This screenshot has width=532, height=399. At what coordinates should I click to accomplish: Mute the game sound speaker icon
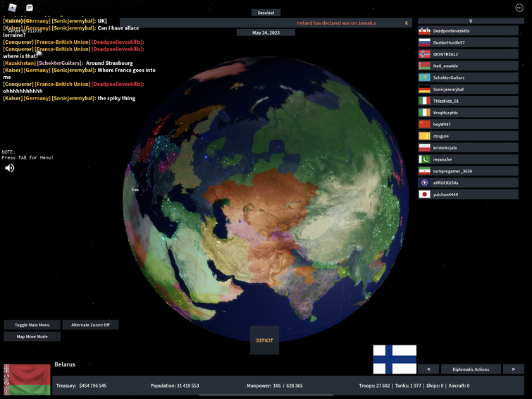(9, 168)
